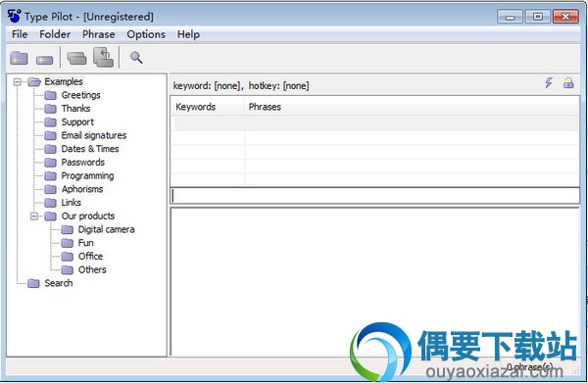Image resolution: width=588 pixels, height=383 pixels.
Task: Select the Email signatures folder
Action: click(94, 135)
